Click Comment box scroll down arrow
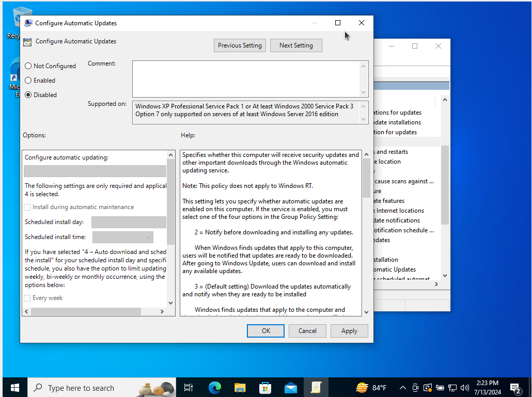The height and width of the screenshot is (397, 532). tap(364, 92)
